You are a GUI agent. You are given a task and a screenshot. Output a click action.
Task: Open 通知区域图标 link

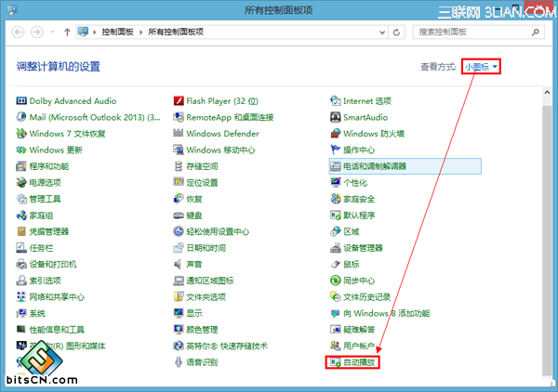point(210,281)
